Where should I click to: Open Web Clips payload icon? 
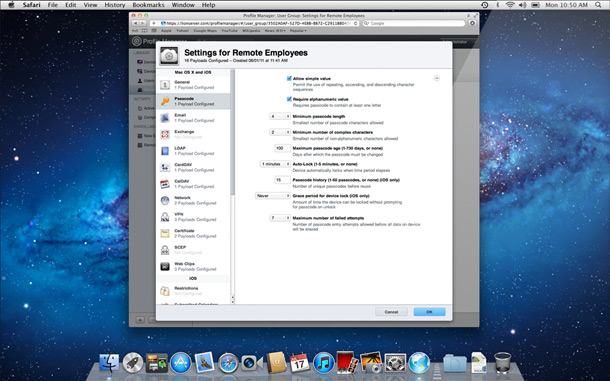click(165, 267)
